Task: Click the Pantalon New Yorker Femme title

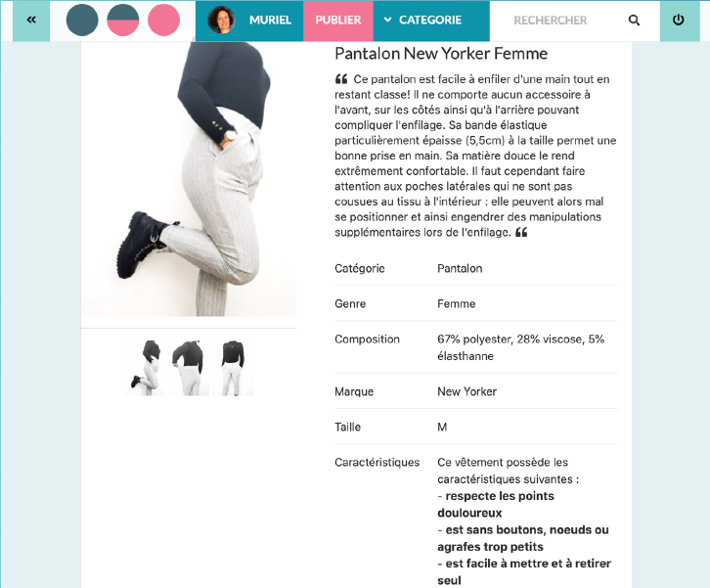Action: (441, 54)
